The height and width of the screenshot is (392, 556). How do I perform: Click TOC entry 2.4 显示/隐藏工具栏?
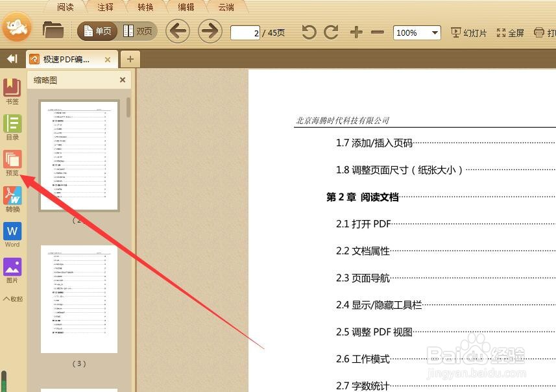coord(379,305)
